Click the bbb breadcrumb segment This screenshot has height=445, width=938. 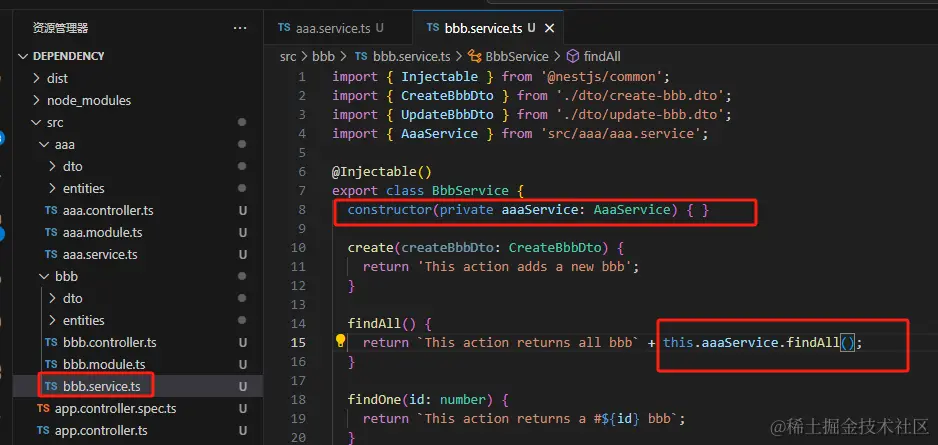[x=323, y=57]
